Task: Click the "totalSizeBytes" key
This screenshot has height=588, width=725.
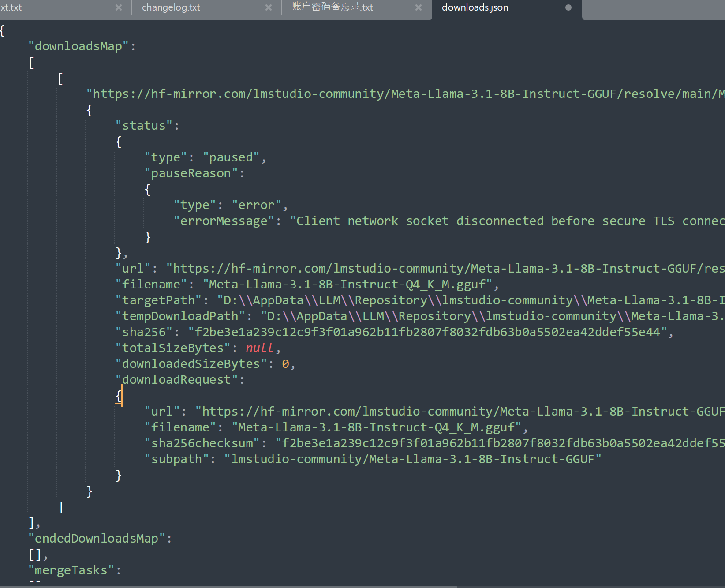Action: click(173, 348)
